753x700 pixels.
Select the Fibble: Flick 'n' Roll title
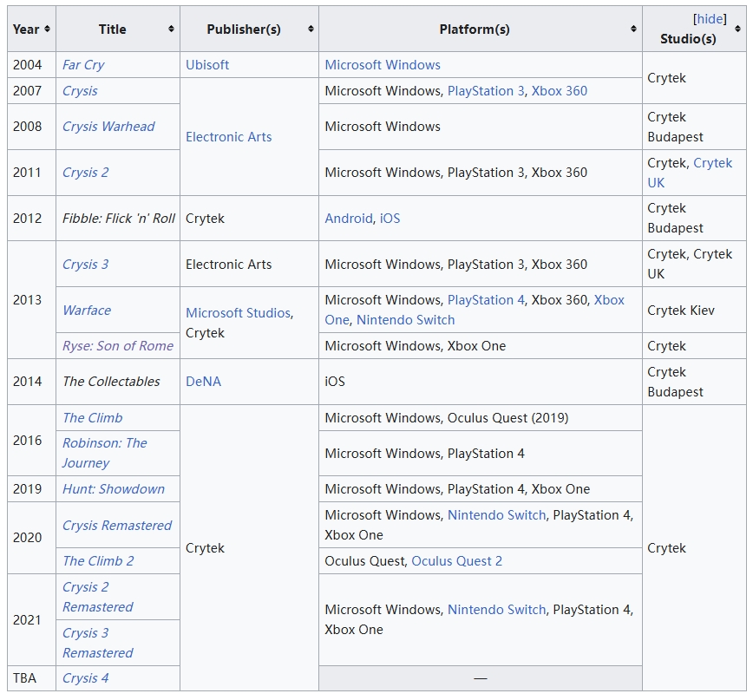pyautogui.click(x=119, y=219)
